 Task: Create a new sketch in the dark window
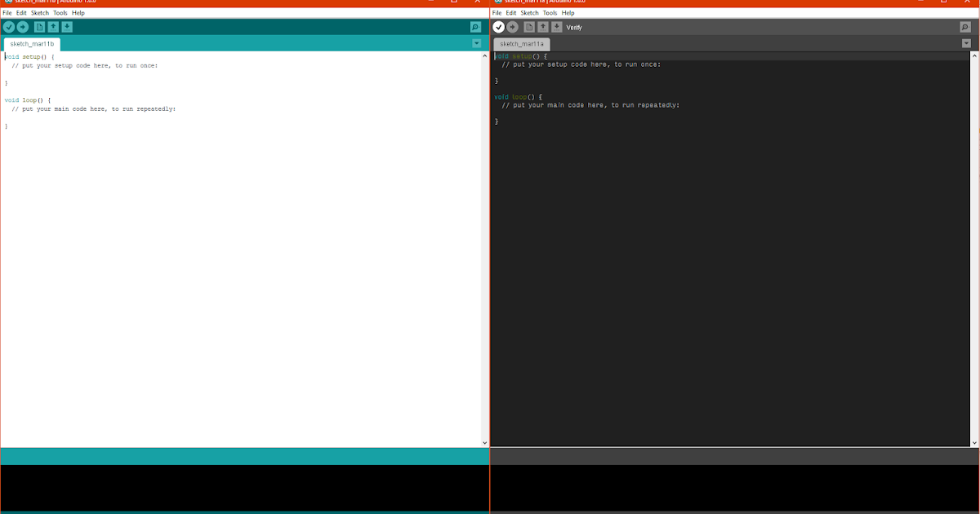(528, 26)
